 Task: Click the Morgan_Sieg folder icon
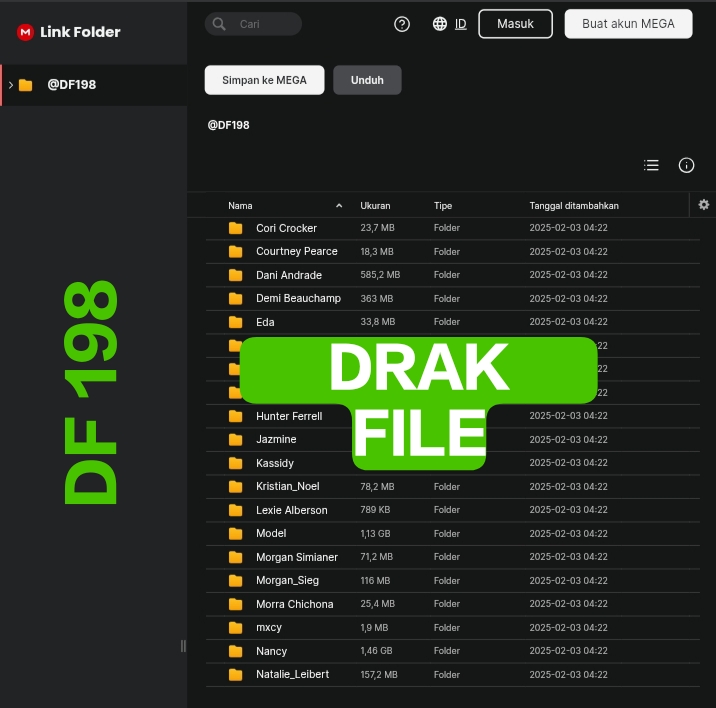(x=236, y=581)
